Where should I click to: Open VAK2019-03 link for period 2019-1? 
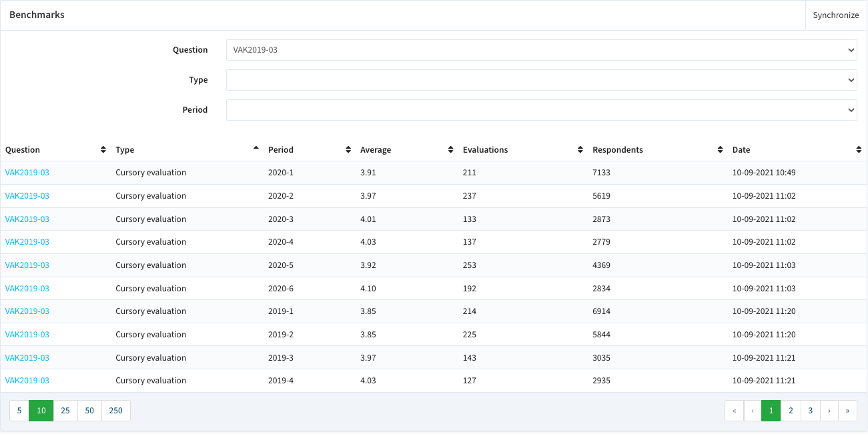click(x=27, y=311)
